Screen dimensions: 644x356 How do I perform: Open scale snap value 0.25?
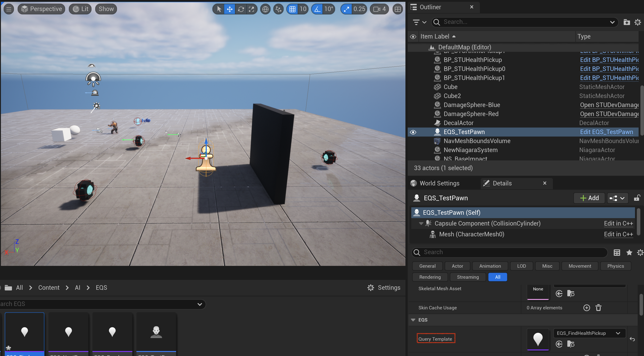[x=359, y=9]
